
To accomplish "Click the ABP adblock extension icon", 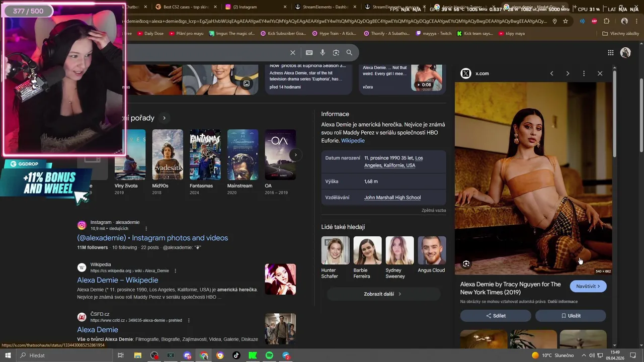I will point(594,21).
